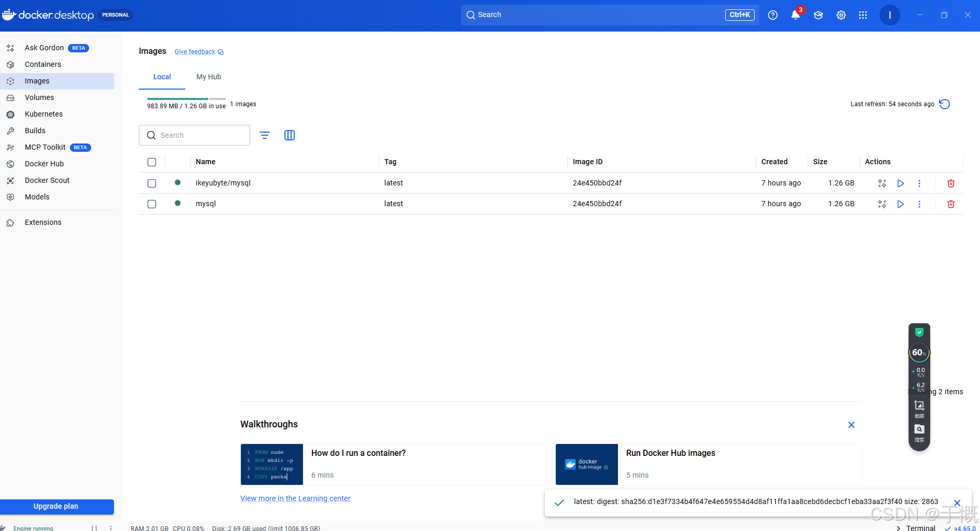Sort by the Created column header
The height and width of the screenshot is (531, 980).
[774, 162]
